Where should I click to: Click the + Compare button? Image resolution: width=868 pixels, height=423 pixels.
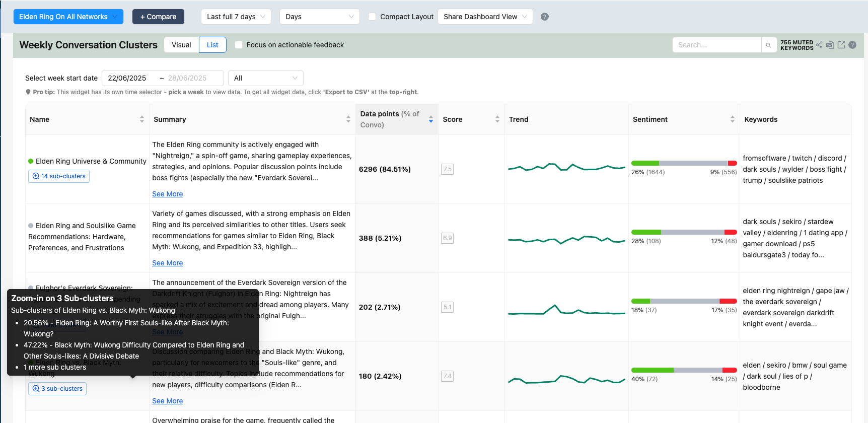(158, 17)
